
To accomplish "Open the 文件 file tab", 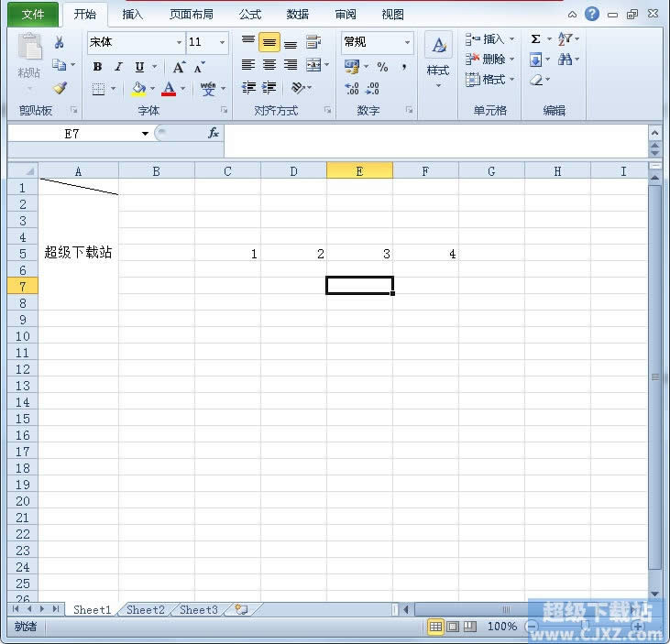I will [x=33, y=15].
